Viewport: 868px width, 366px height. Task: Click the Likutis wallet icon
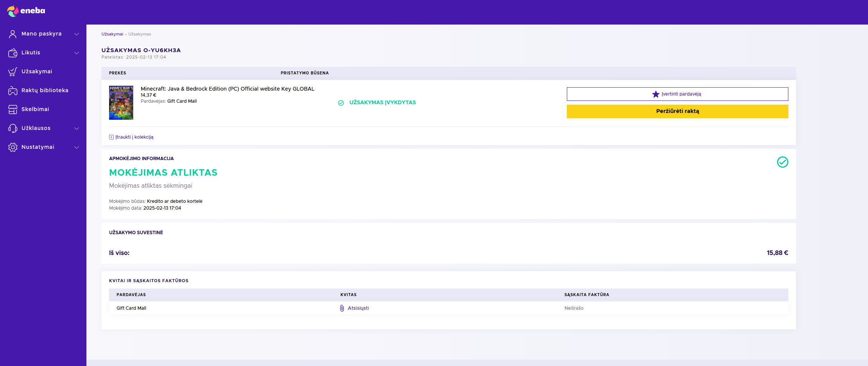click(13, 53)
